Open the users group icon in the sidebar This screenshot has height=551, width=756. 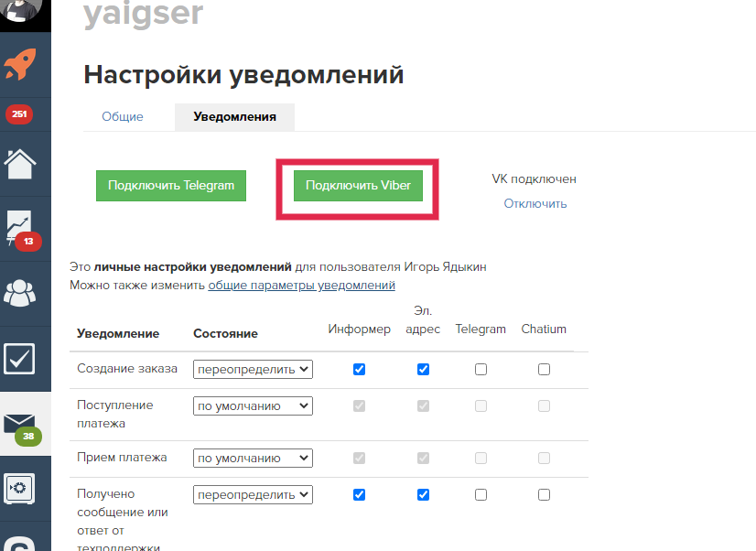(20, 293)
